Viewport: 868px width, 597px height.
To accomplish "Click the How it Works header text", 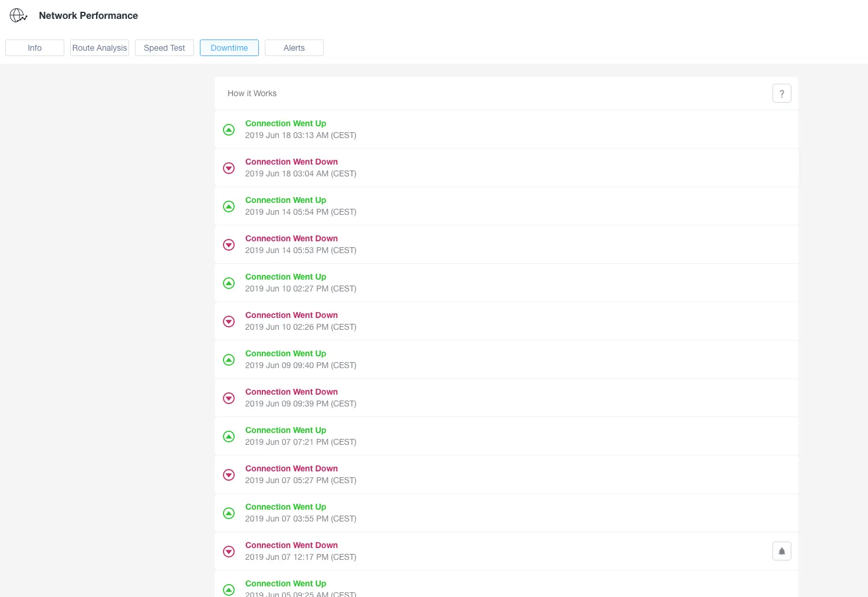I will point(252,93).
